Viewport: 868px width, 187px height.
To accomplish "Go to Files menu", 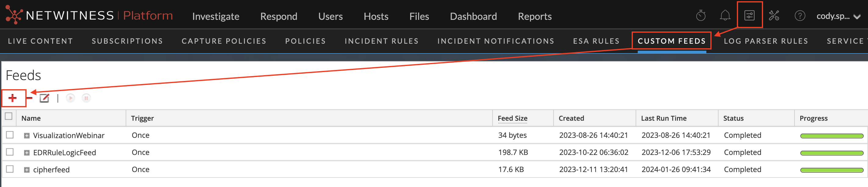I will click(x=419, y=16).
